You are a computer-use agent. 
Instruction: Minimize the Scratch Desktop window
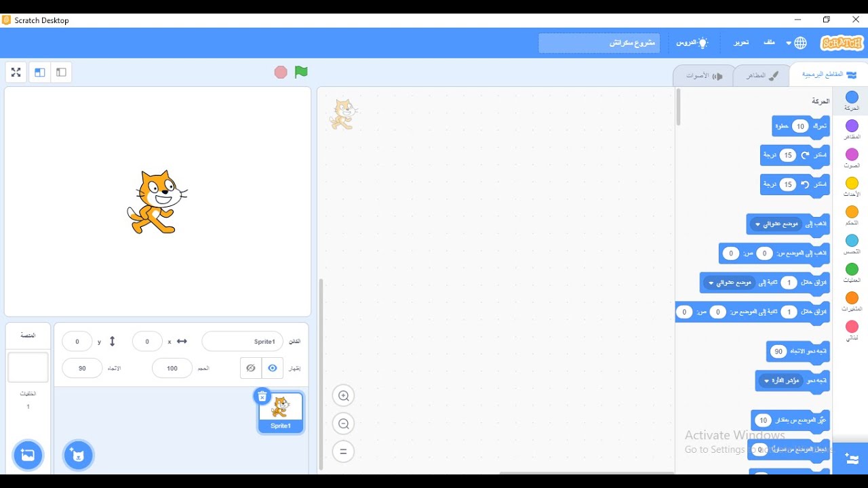(x=798, y=20)
